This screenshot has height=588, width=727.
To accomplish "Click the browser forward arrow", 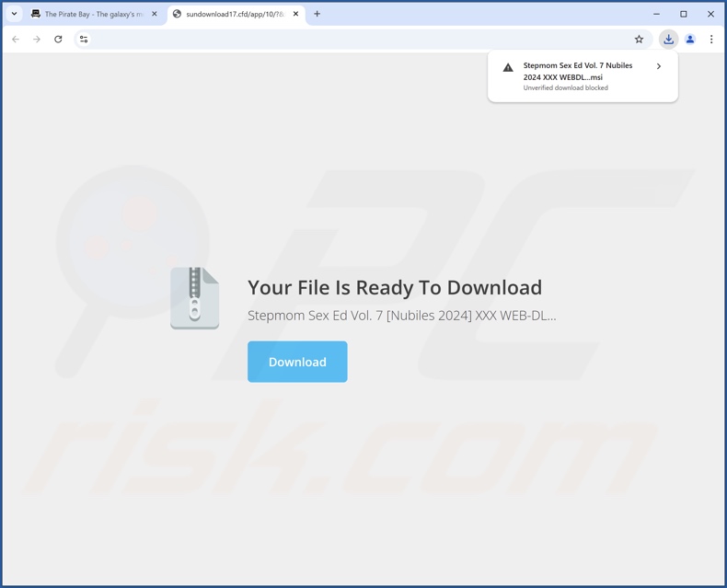I will pyautogui.click(x=37, y=40).
